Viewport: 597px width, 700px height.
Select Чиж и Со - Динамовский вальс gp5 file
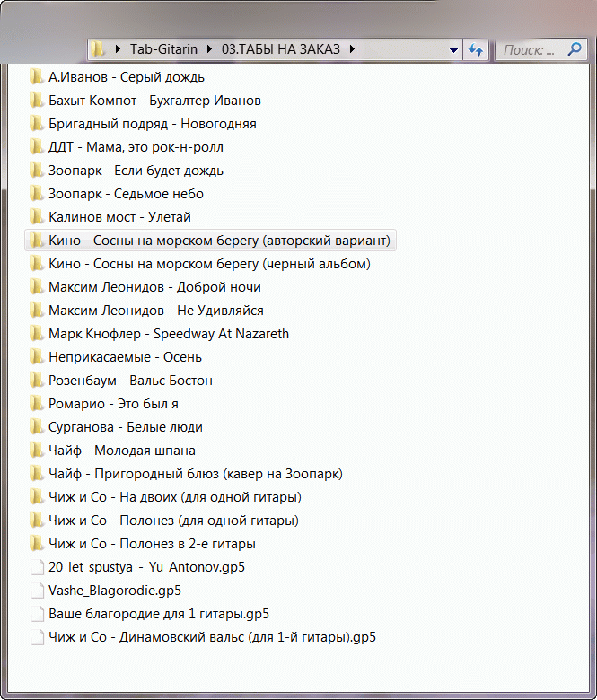[x=212, y=637]
